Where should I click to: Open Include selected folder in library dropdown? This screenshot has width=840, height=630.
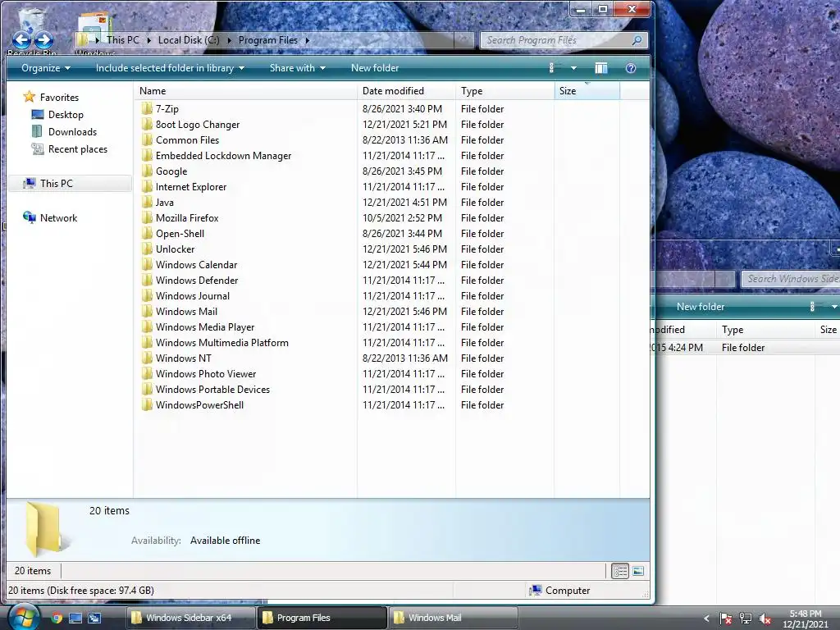point(170,68)
